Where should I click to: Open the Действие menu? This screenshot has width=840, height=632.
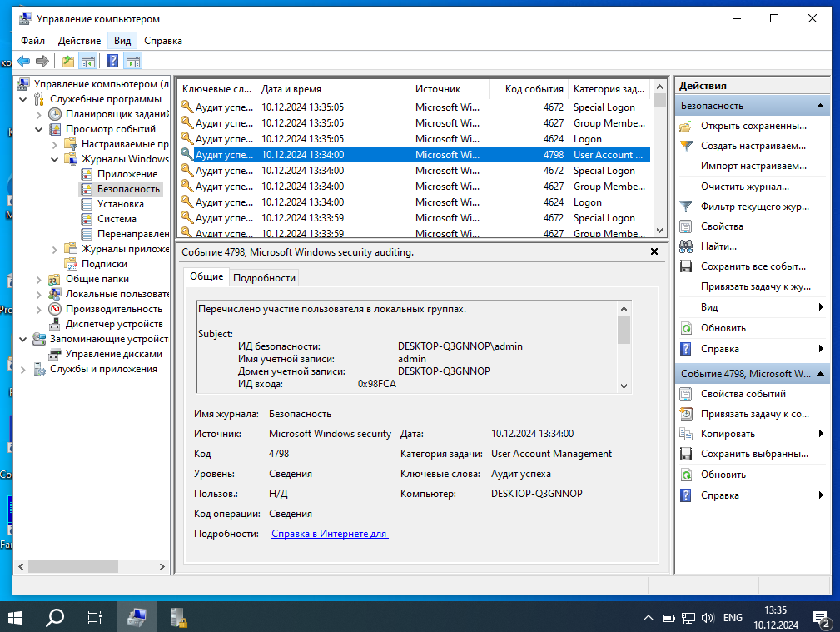coord(79,41)
